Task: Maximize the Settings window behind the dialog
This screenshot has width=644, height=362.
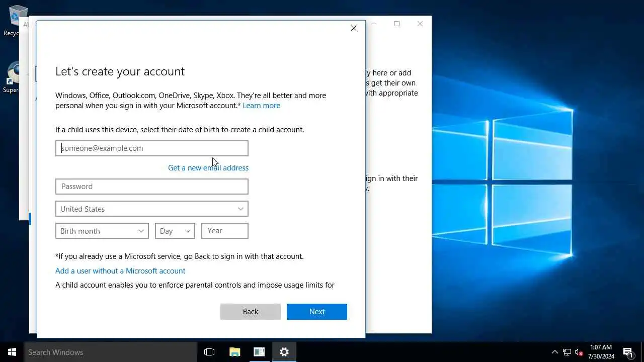Action: click(397, 24)
